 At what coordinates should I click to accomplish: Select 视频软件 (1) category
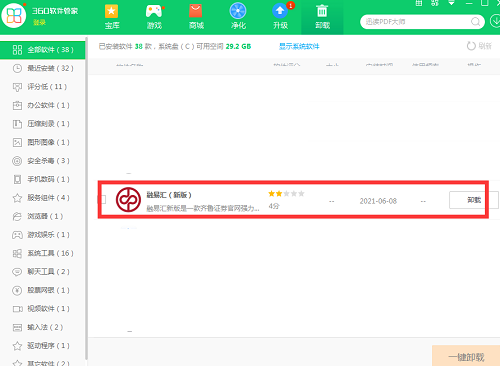click(43, 309)
